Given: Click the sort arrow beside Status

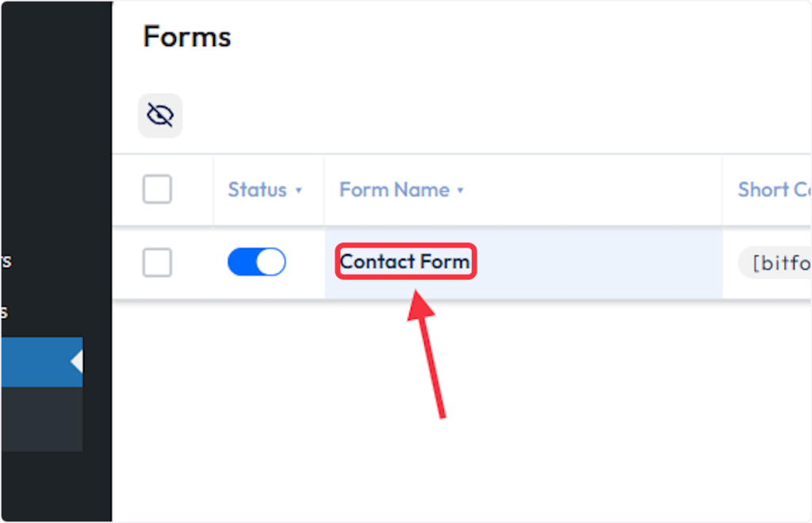Looking at the screenshot, I should coord(298,190).
